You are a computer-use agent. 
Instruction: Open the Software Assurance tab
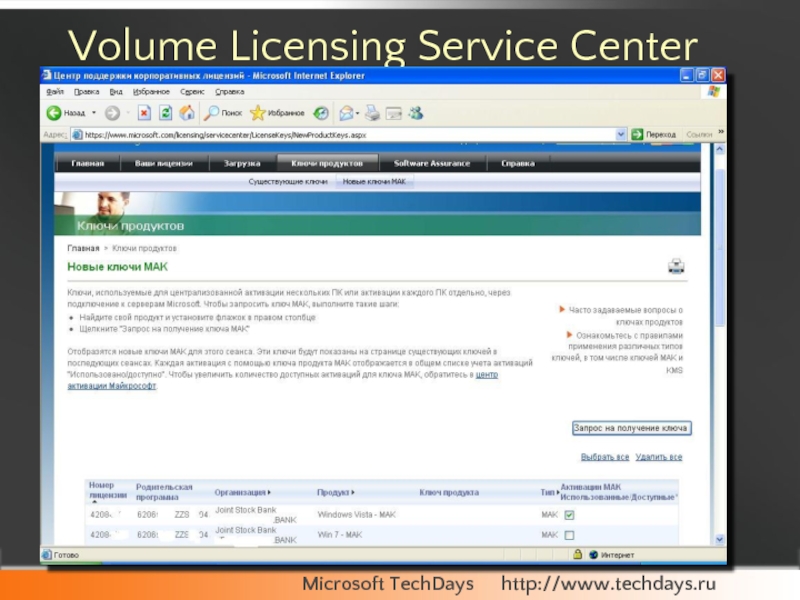432,163
